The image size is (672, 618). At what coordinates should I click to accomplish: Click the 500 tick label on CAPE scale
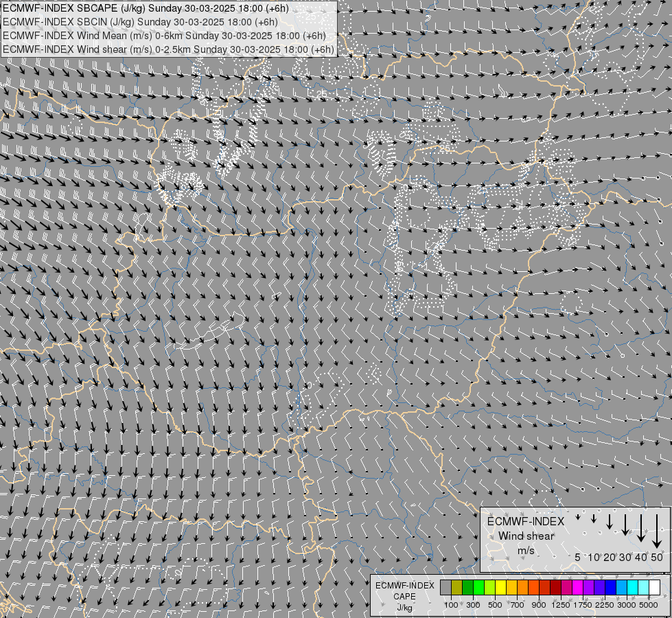(495, 605)
